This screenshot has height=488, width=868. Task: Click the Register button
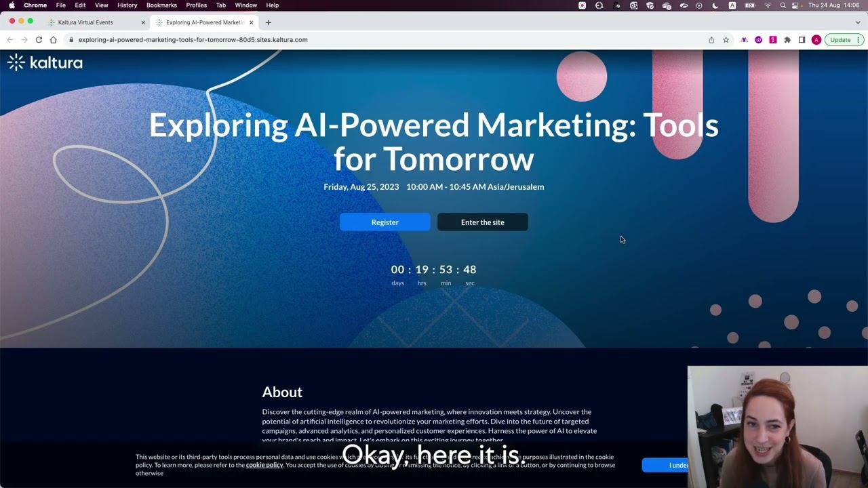pos(385,222)
